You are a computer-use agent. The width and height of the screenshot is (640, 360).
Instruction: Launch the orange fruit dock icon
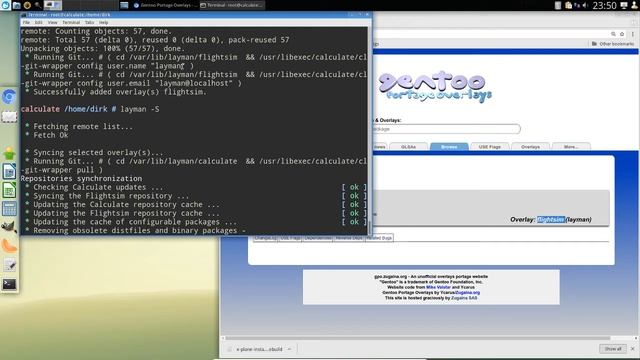pyautogui.click(x=9, y=246)
